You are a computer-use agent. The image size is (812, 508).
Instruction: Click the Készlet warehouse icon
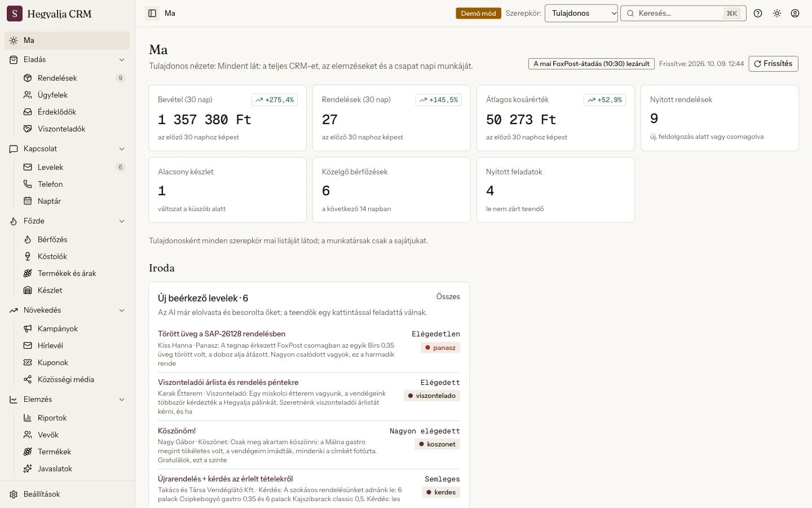28,290
